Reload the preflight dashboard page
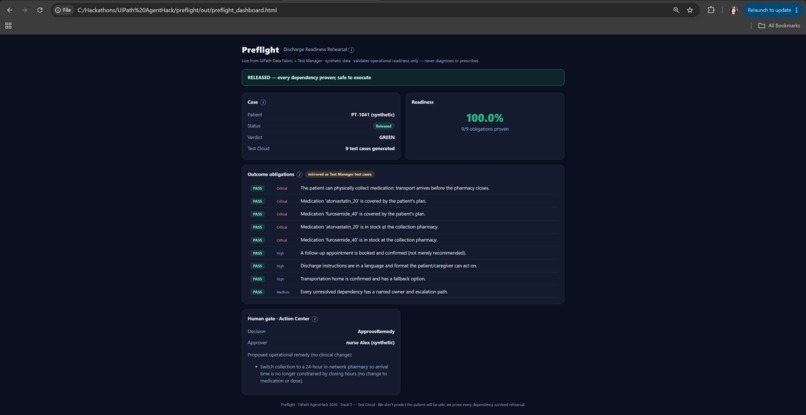Screen dimensions: 806x415 click(x=40, y=10)
